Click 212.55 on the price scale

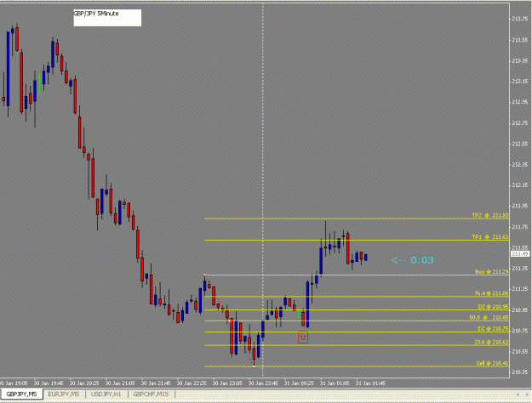pyautogui.click(x=520, y=144)
